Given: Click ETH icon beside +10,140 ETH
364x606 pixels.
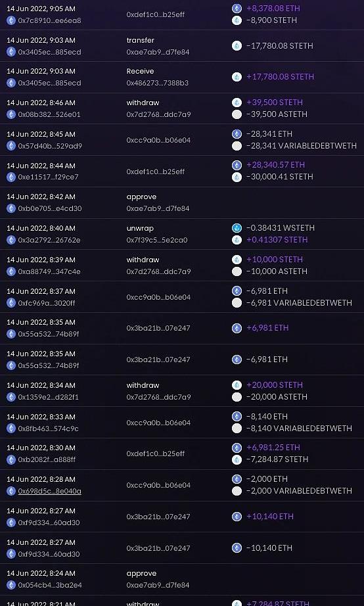Looking at the screenshot, I should [237, 517].
